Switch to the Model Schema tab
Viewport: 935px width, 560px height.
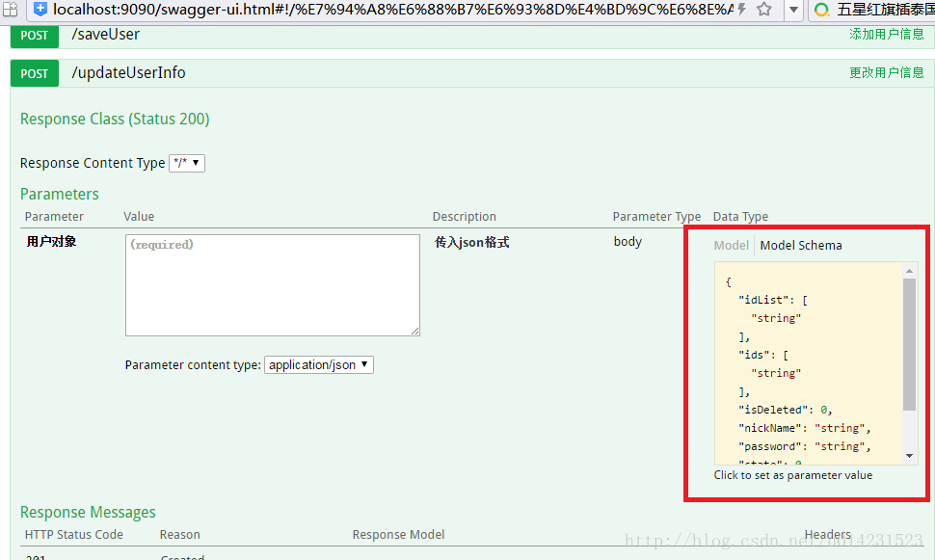coord(801,245)
